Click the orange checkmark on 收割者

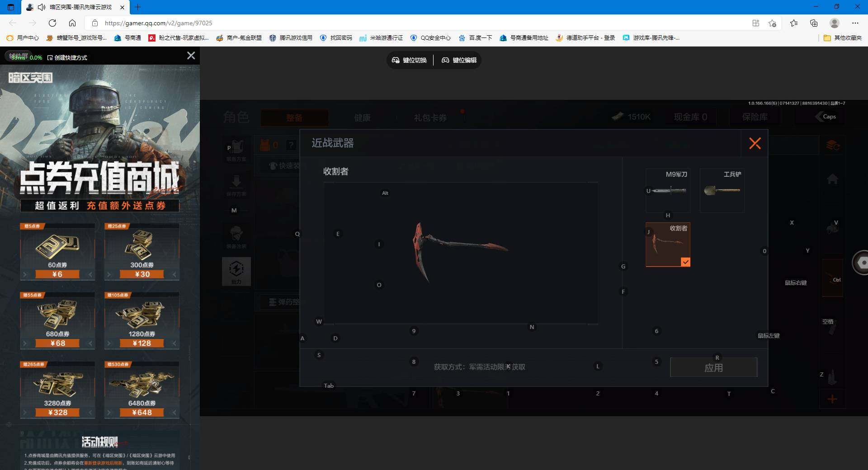coord(685,262)
